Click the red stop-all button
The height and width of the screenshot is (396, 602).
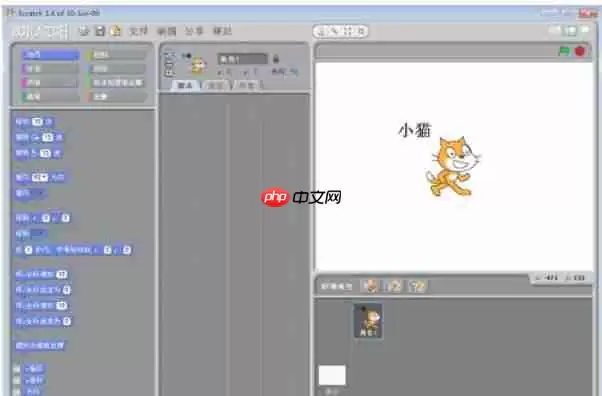pos(580,51)
